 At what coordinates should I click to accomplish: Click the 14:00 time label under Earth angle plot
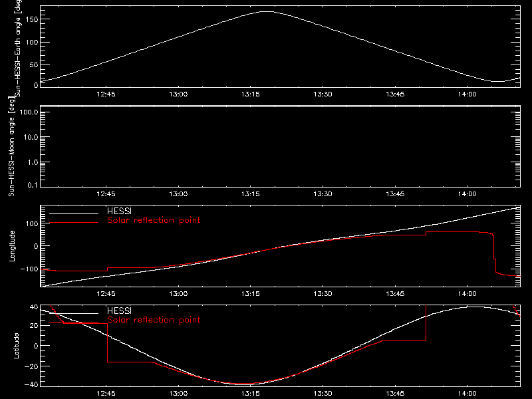point(467,94)
